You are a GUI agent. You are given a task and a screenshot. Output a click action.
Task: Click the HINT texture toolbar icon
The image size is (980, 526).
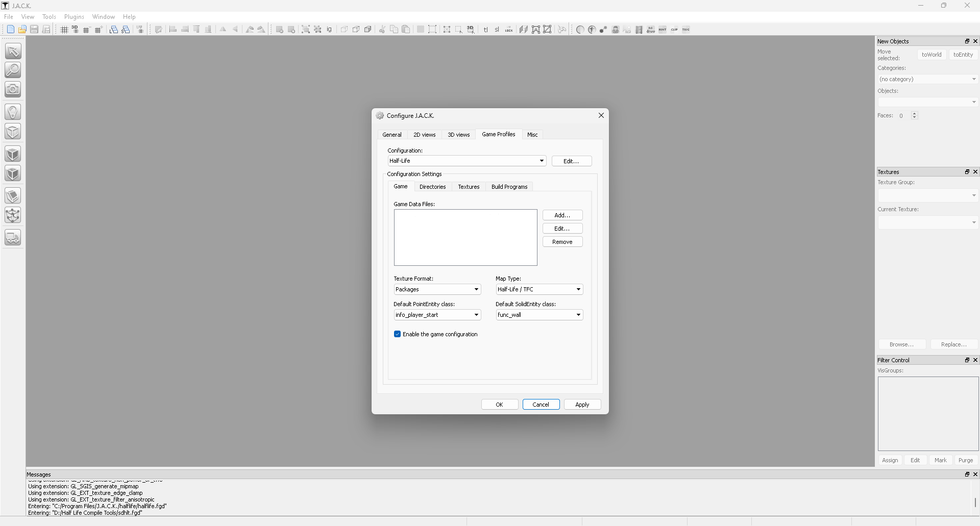coord(663,30)
